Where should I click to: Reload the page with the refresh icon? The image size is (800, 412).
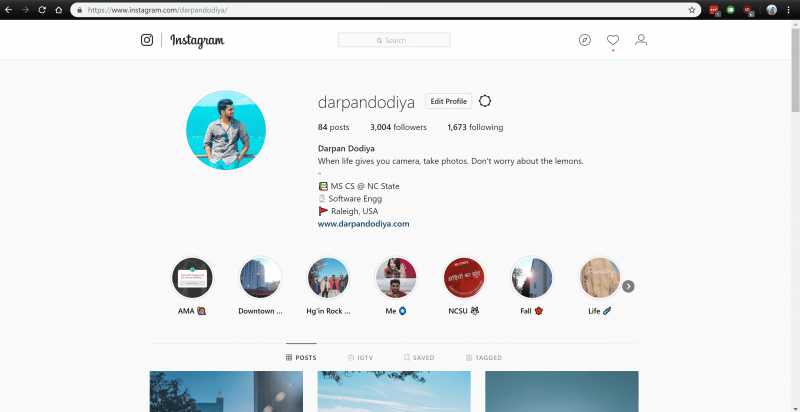(x=42, y=10)
